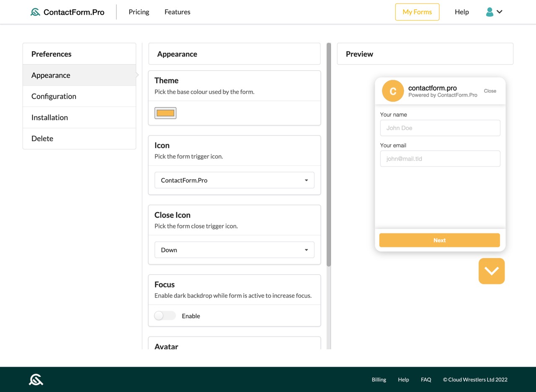Click the ContactForm.Pro logo in the header
Image resolution: width=536 pixels, height=392 pixels.
67,12
